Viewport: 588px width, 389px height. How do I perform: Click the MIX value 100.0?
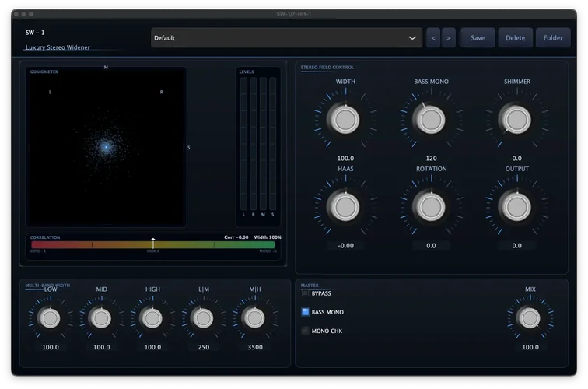530,347
